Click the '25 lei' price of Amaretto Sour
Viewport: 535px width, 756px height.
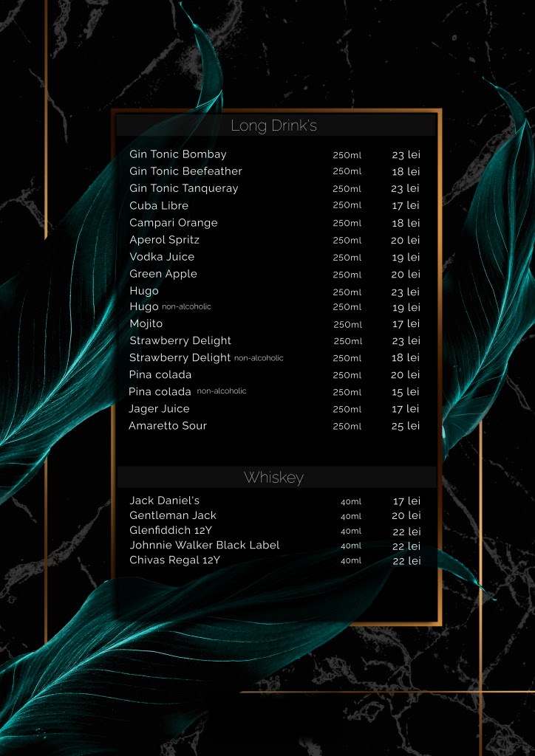406,426
